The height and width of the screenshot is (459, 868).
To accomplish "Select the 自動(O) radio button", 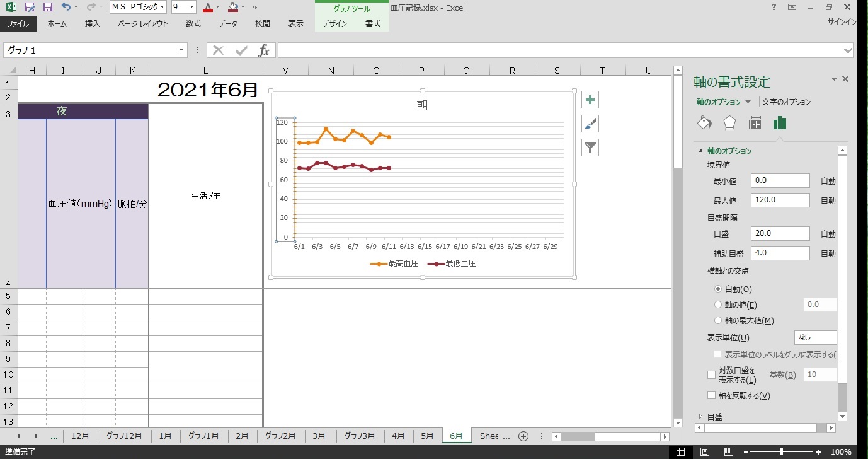I will pos(718,289).
